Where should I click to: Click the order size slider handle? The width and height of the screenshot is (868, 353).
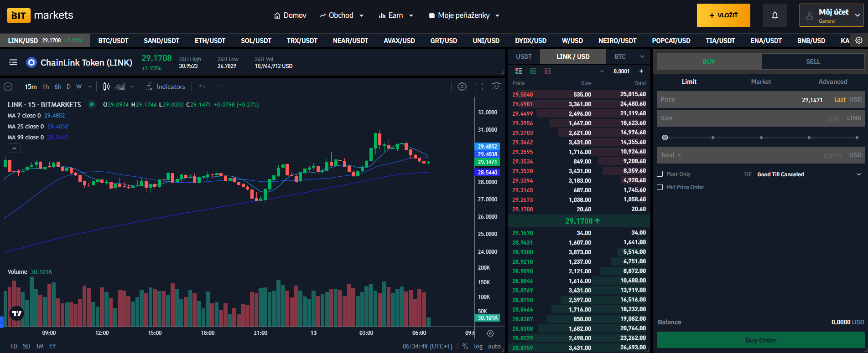coord(665,138)
